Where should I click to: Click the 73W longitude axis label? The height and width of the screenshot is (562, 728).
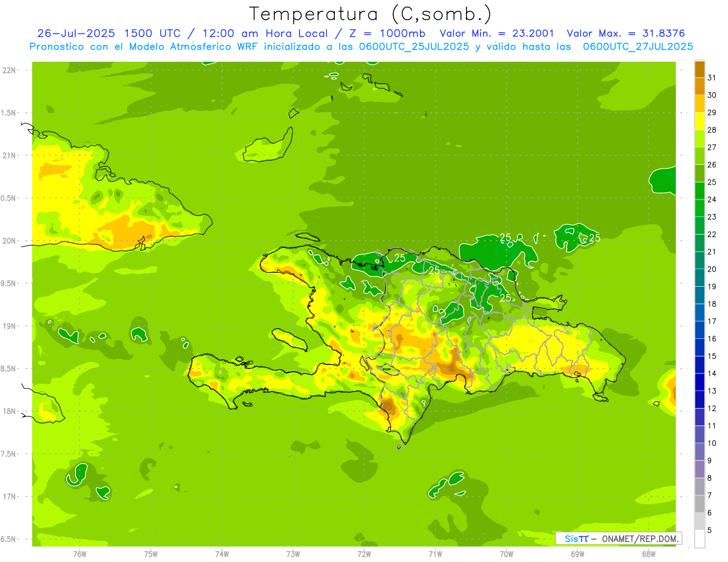point(293,554)
